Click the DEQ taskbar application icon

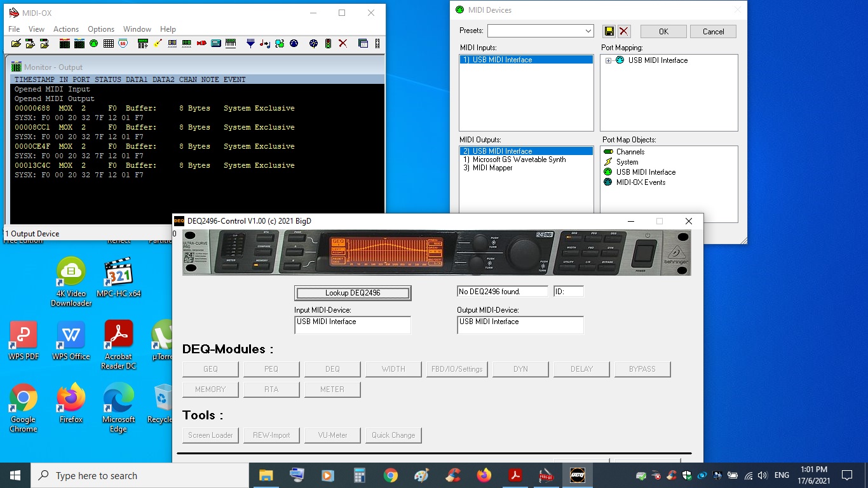tap(577, 475)
